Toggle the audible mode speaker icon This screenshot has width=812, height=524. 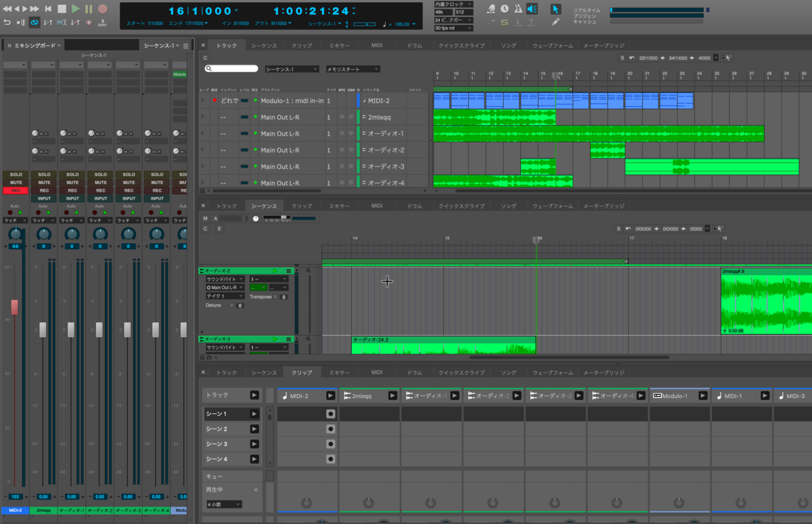(x=532, y=9)
